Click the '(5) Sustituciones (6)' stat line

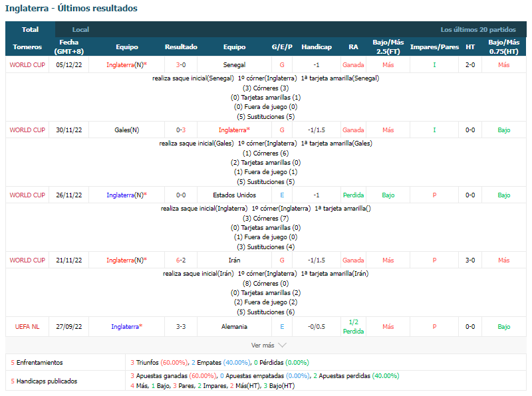(x=265, y=312)
